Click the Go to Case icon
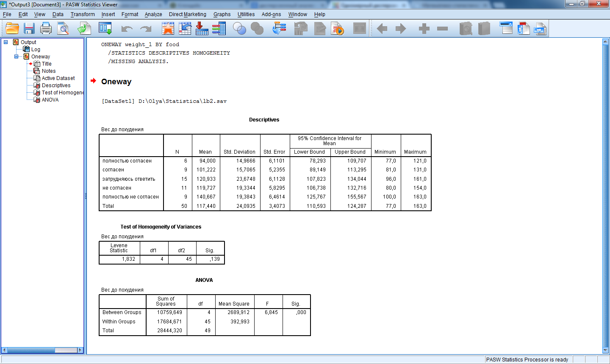 tap(185, 29)
